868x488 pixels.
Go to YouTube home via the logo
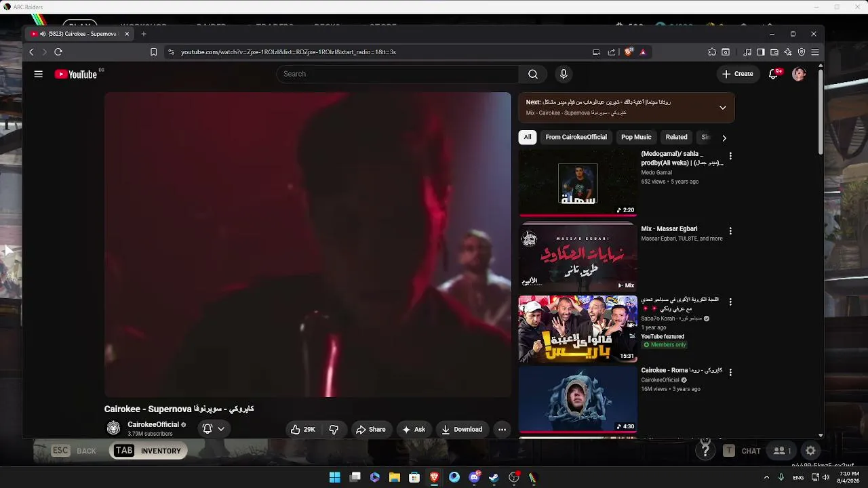pos(76,74)
